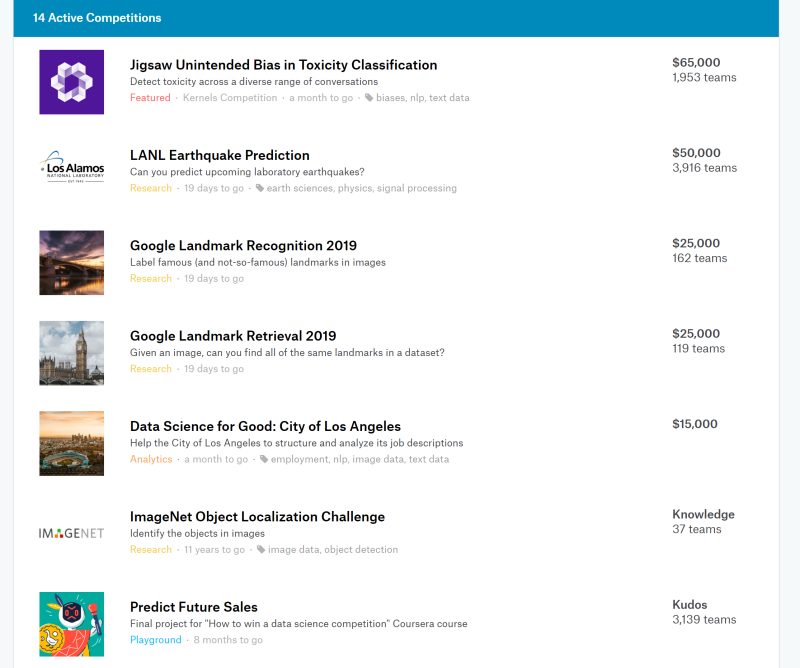Open ImageNet Object Localization Challenge title

[x=257, y=516]
